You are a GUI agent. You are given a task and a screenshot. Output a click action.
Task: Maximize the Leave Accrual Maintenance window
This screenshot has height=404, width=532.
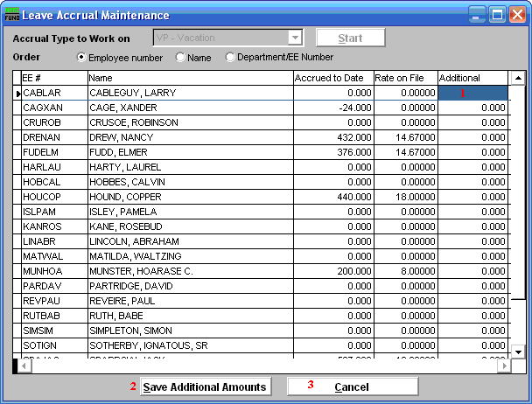click(499, 15)
